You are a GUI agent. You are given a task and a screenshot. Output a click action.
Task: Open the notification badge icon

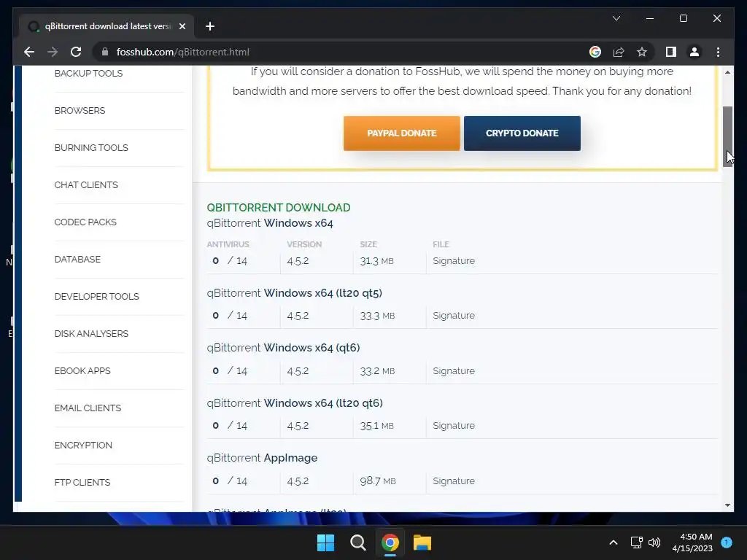(727, 542)
